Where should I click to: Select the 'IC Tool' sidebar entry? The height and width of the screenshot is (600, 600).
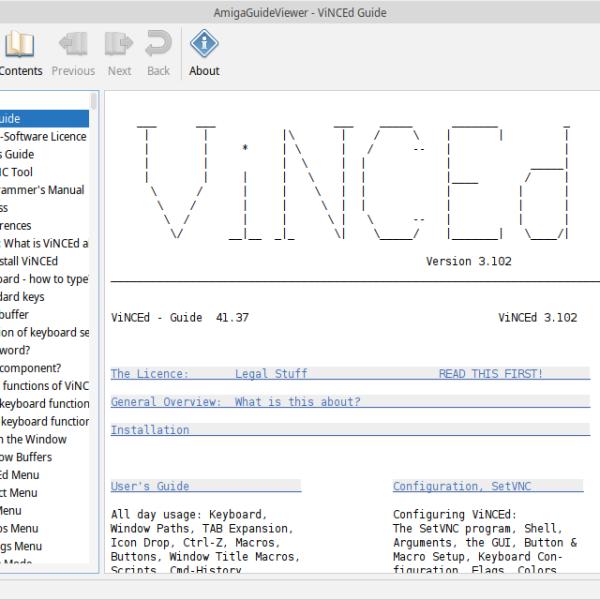(44, 172)
